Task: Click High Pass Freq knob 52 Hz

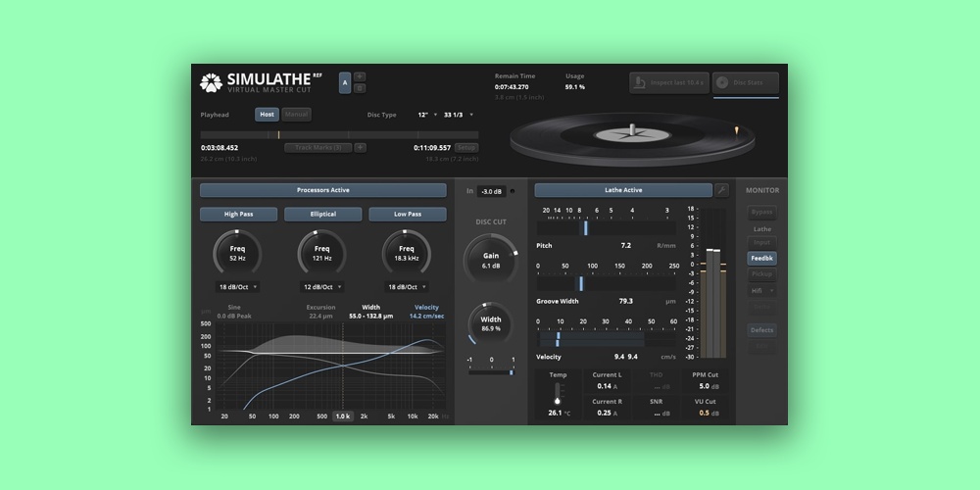Action: pyautogui.click(x=237, y=253)
